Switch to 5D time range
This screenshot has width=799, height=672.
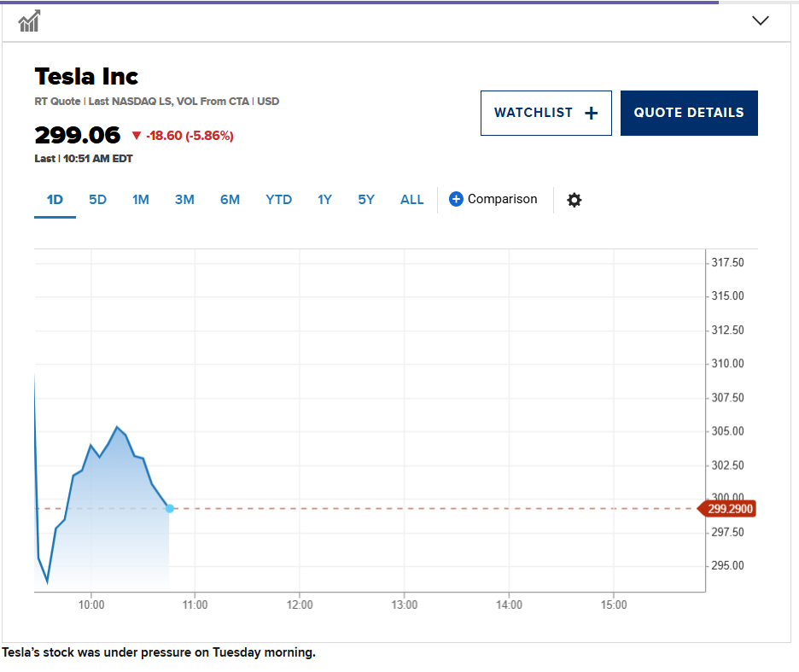tap(98, 200)
